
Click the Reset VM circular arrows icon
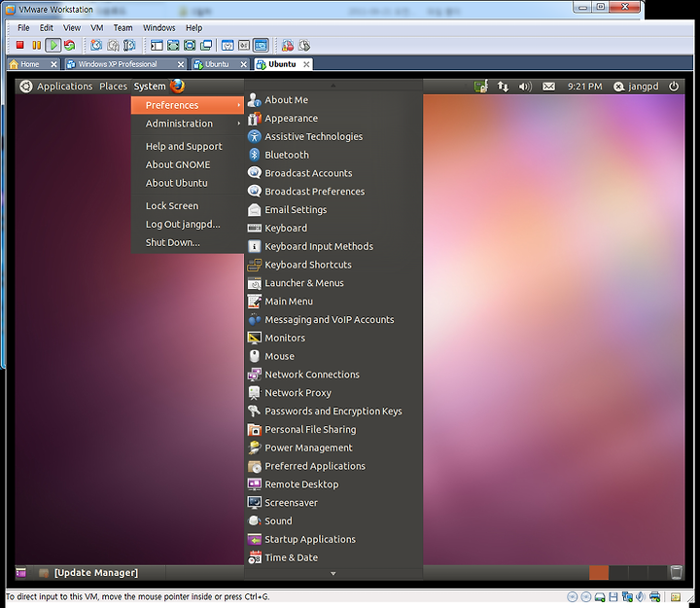pyautogui.click(x=70, y=45)
